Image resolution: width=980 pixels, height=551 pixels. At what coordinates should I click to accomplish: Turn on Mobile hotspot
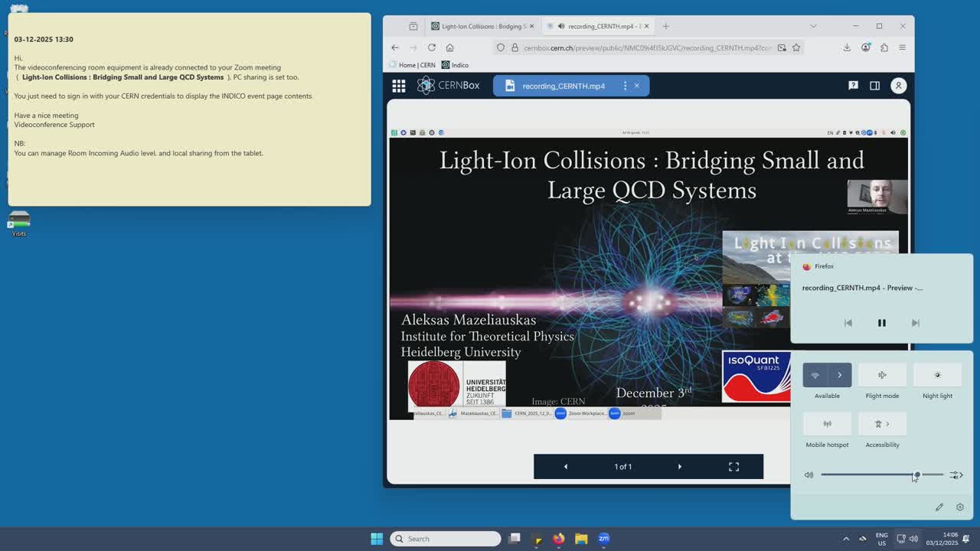pos(827,424)
